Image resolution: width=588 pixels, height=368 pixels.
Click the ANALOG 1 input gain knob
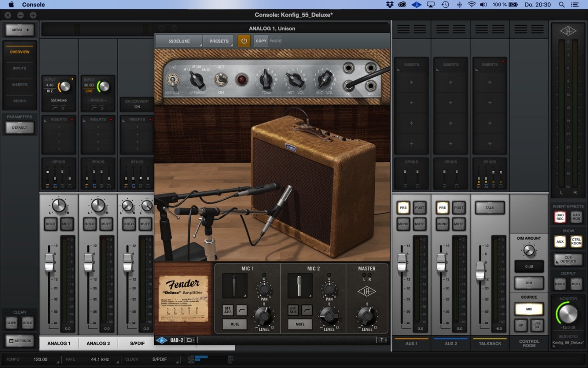[x=65, y=86]
